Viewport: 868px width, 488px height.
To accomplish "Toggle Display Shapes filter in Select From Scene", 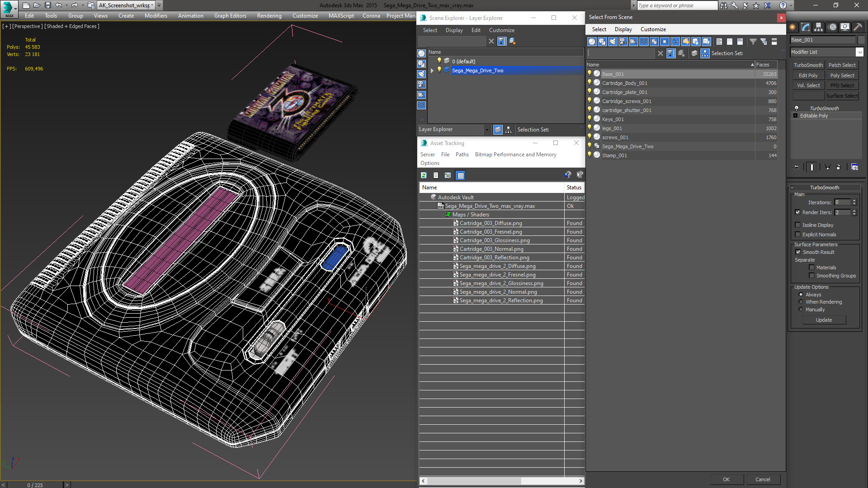I will click(602, 42).
